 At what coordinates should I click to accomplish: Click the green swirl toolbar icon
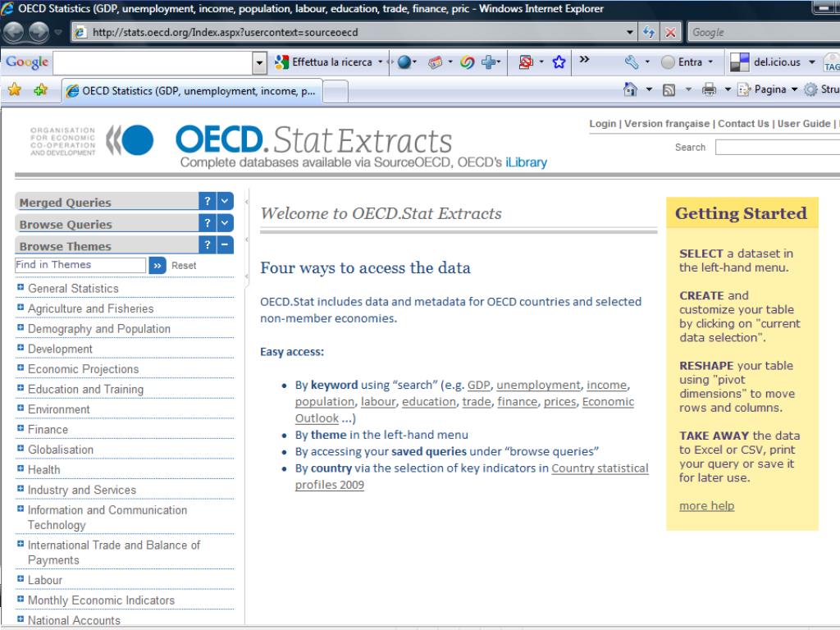(467, 62)
